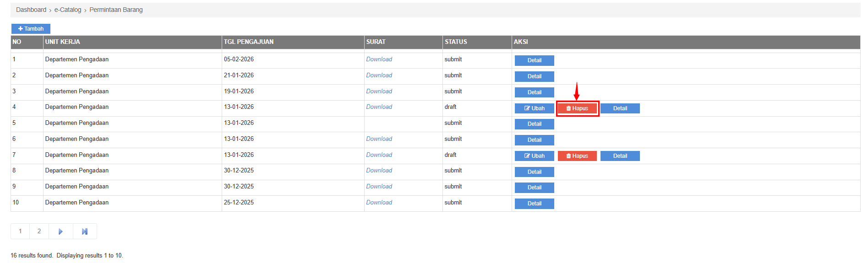Download surat for 25-12-2025 request
Image resolution: width=868 pixels, height=263 pixels.
379,203
